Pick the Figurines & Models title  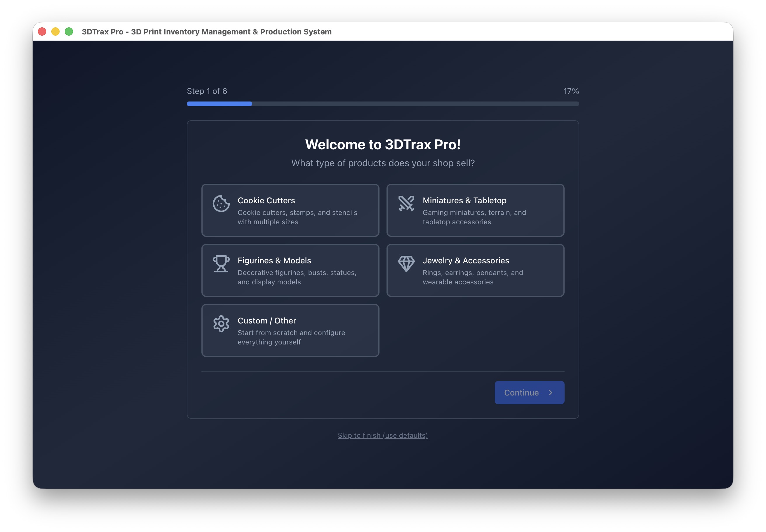pos(274,260)
